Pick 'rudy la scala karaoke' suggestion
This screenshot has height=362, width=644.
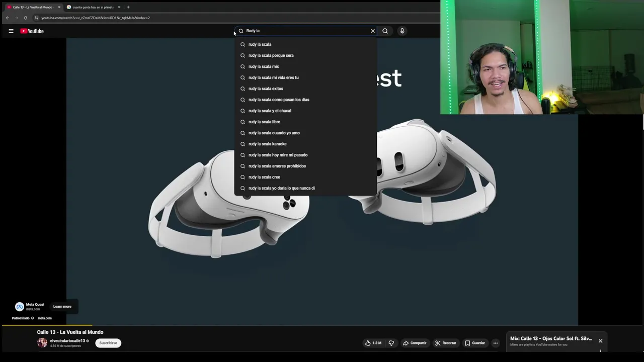[305, 144]
